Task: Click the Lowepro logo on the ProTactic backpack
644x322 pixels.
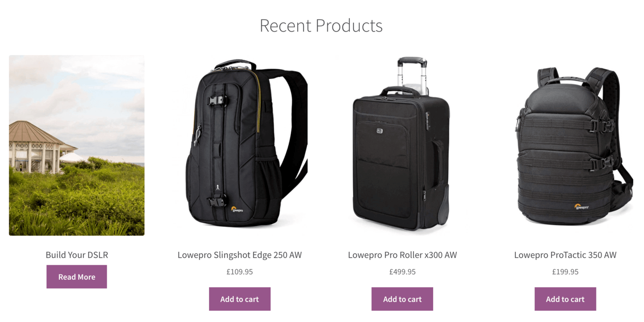Action: [x=581, y=207]
